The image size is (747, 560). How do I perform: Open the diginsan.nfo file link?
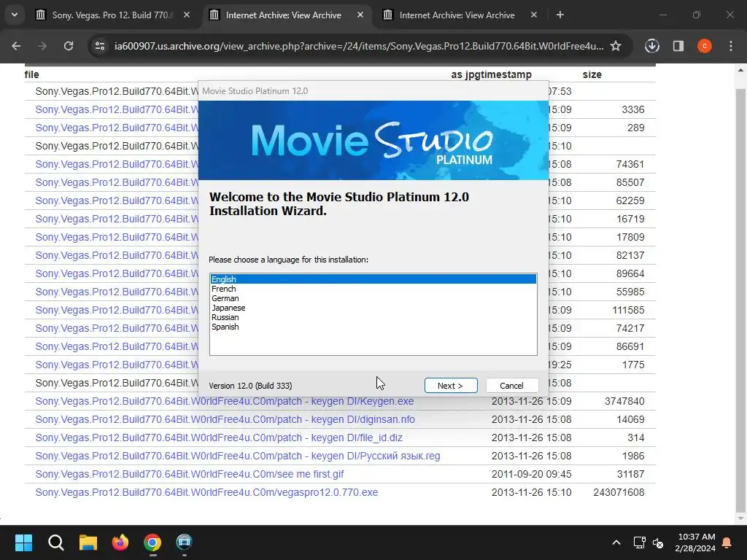225,419
